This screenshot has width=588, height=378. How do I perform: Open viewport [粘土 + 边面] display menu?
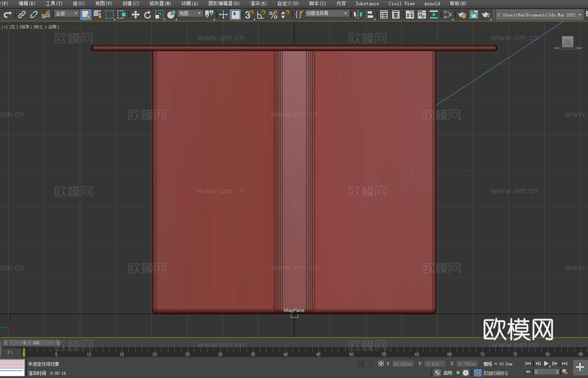coord(46,27)
